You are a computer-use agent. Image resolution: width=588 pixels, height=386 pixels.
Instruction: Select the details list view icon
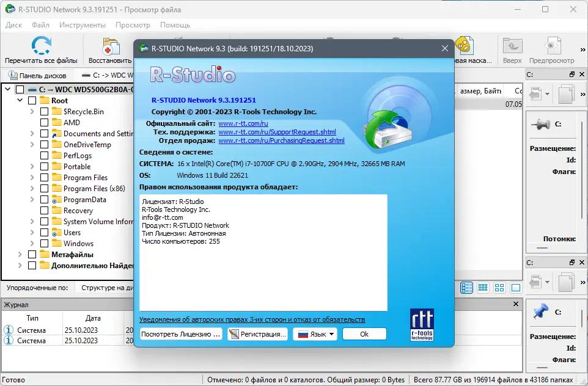(466, 288)
